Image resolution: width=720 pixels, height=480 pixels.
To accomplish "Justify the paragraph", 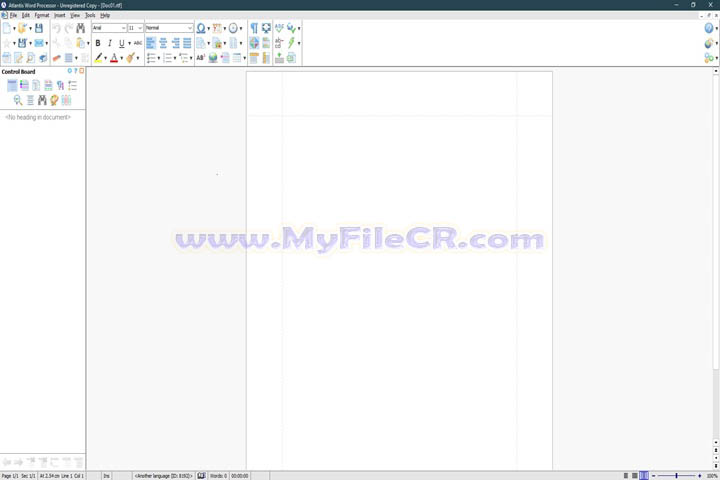I will [187, 43].
